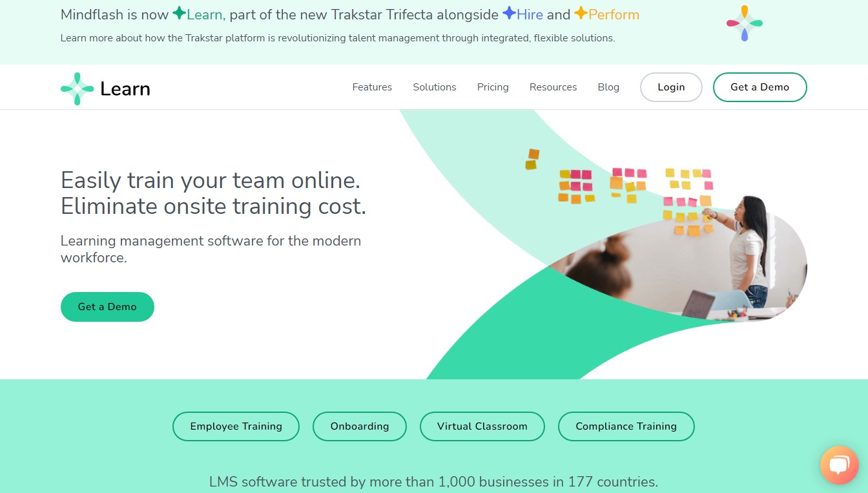Viewport: 868px width, 493px height.
Task: Expand the Resources navigation item
Action: 553,87
